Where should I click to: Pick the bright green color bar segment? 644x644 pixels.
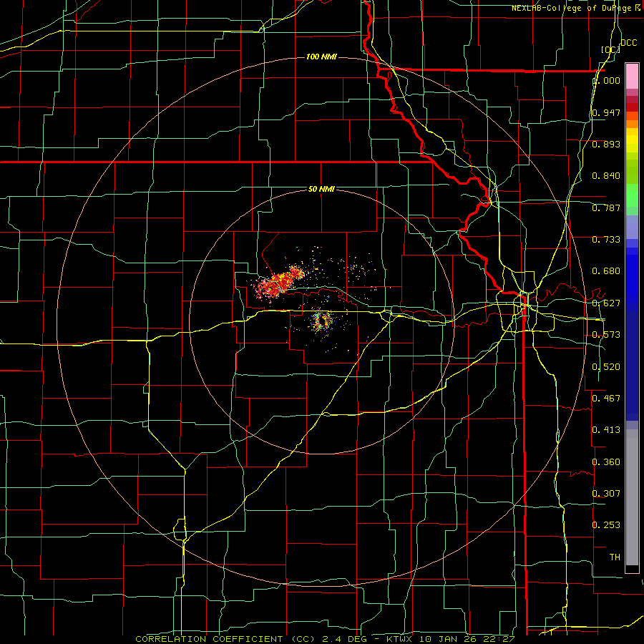point(632,195)
